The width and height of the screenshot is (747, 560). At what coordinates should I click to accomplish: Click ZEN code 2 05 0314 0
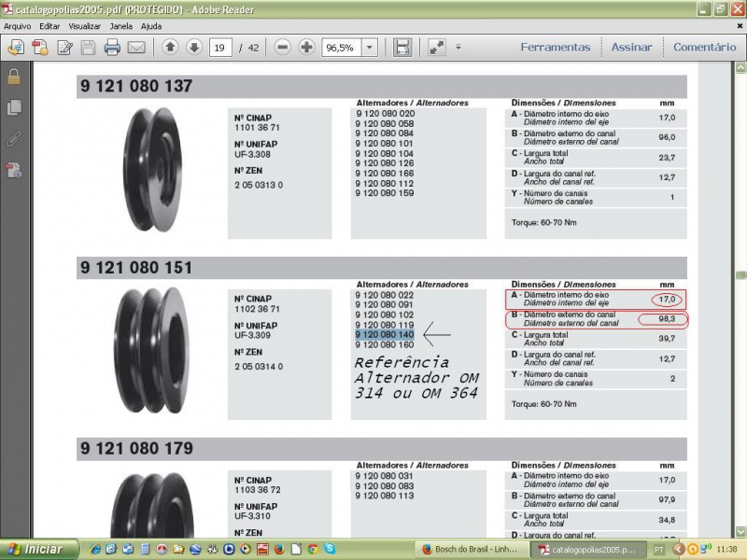click(259, 366)
